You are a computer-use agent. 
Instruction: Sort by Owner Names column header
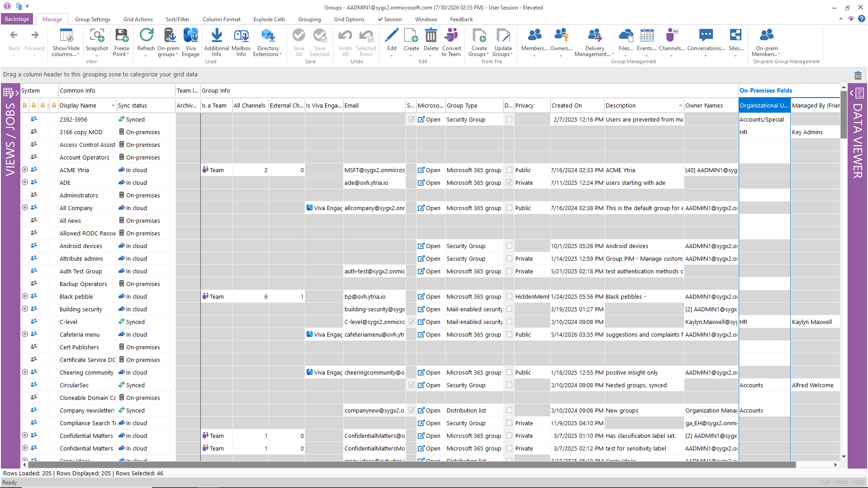[711, 105]
